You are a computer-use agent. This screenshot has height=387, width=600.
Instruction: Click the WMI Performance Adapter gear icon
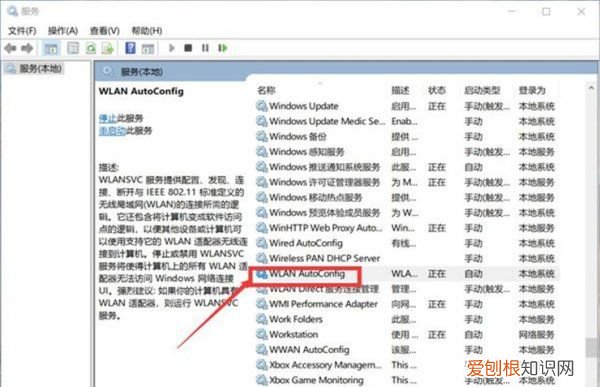[262, 304]
